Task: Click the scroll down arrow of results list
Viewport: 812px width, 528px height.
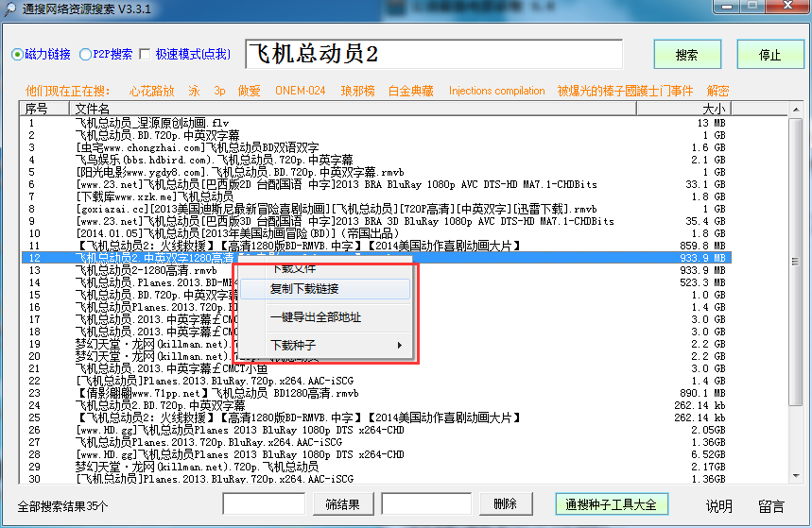Action: point(795,476)
